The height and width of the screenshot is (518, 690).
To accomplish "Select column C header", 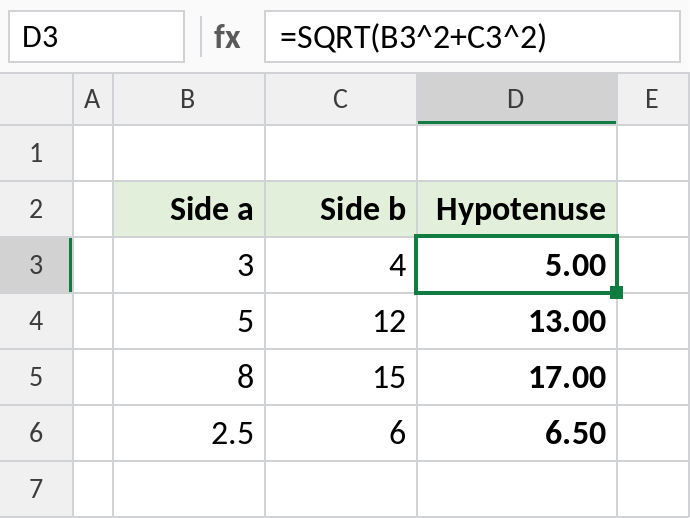I will click(x=341, y=99).
